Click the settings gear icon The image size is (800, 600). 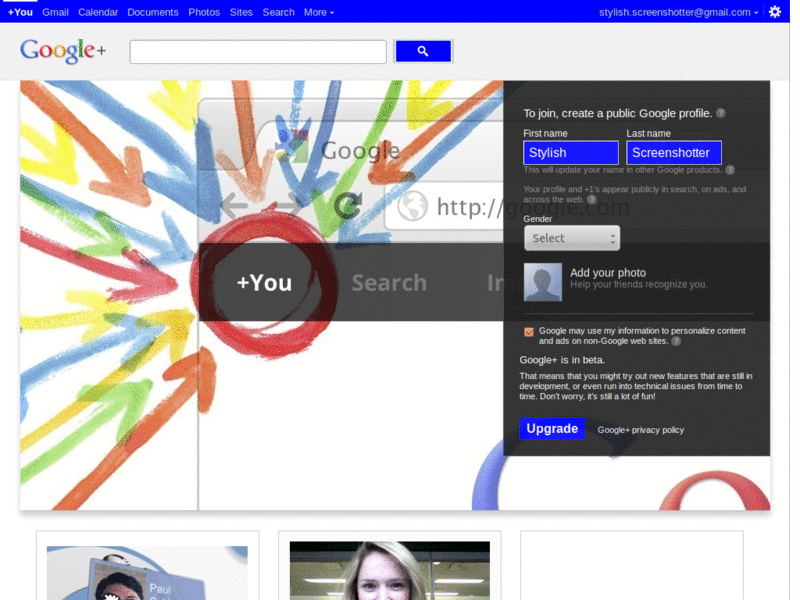(x=774, y=12)
